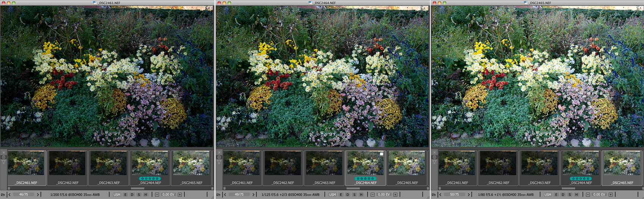This screenshot has width=644, height=199.
Task: Toggle H highlights button in _DSC2465.NEF window
Action: (577, 194)
